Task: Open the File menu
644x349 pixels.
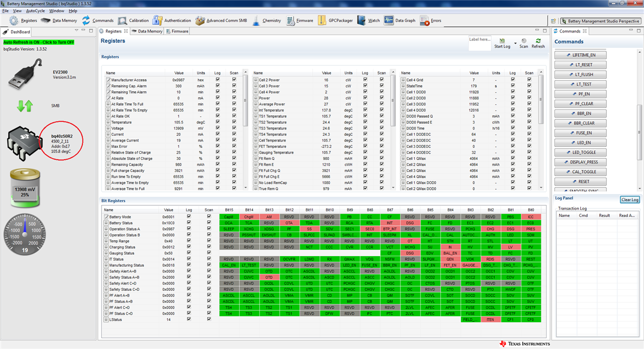Action: [6, 10]
